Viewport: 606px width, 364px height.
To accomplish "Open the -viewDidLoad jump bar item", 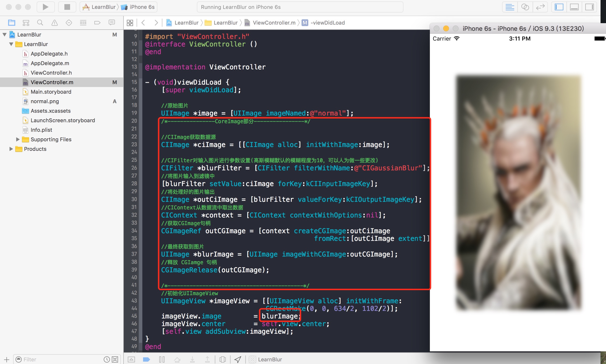I will pyautogui.click(x=327, y=23).
